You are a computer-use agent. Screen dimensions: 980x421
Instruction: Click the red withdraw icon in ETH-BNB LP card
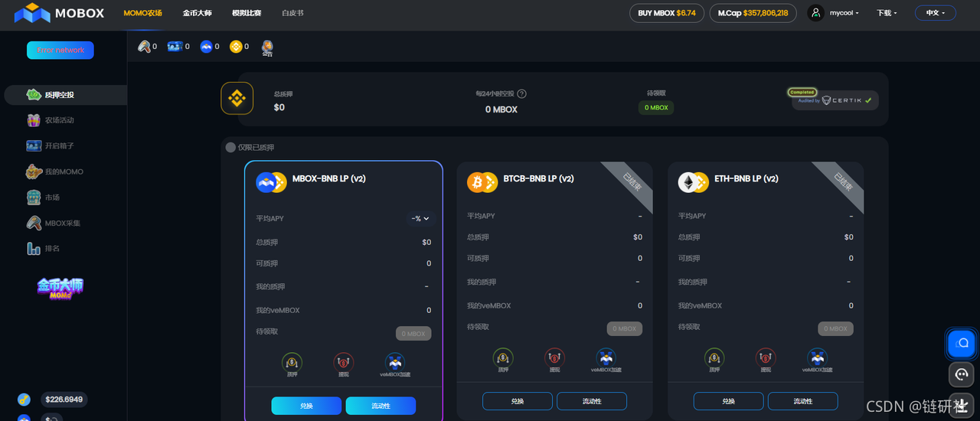pyautogui.click(x=766, y=360)
